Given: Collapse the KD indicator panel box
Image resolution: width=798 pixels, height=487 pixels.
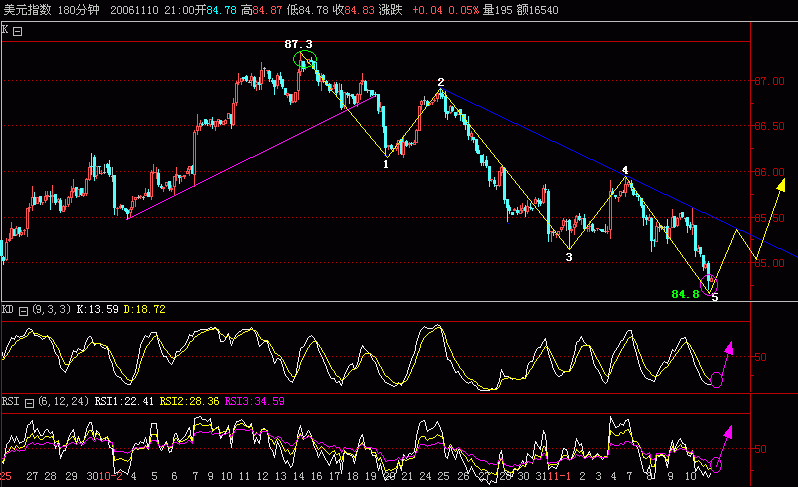Looking at the screenshot, I should coord(23,311).
